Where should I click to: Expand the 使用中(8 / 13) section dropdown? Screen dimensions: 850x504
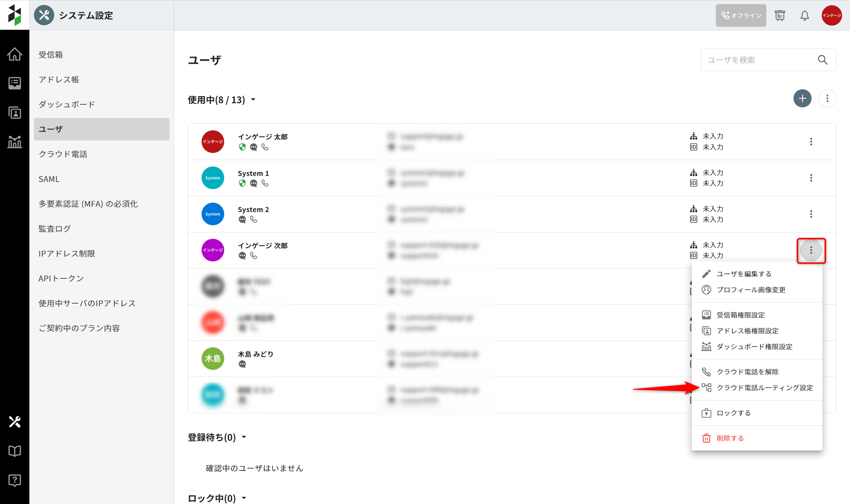[x=253, y=100]
